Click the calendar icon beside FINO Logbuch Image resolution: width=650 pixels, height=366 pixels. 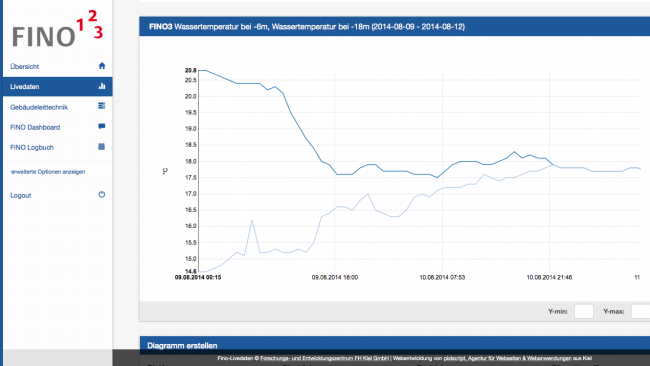point(102,147)
